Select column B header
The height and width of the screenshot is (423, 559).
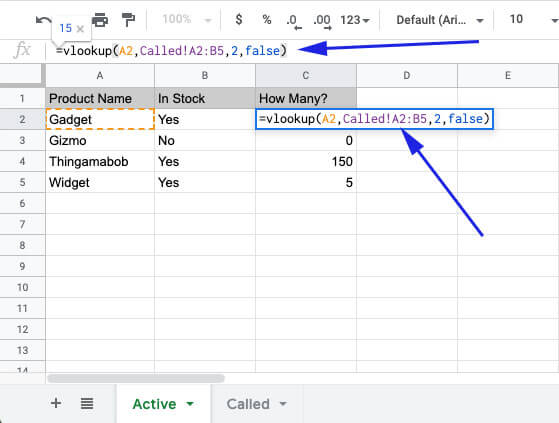coord(205,76)
